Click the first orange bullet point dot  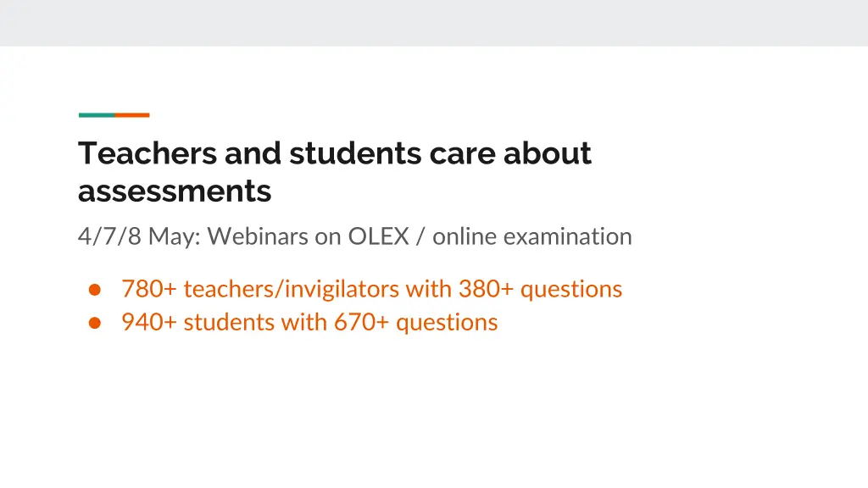click(x=96, y=289)
